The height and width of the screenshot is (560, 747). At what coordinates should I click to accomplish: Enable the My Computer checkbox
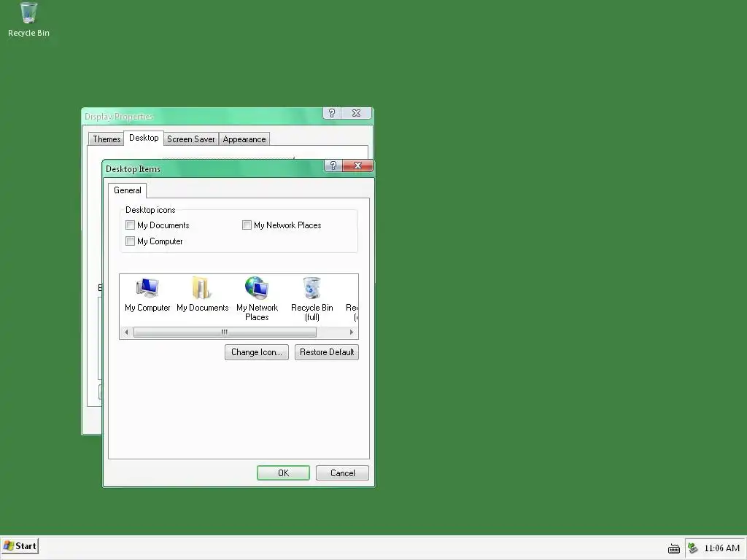coord(130,241)
